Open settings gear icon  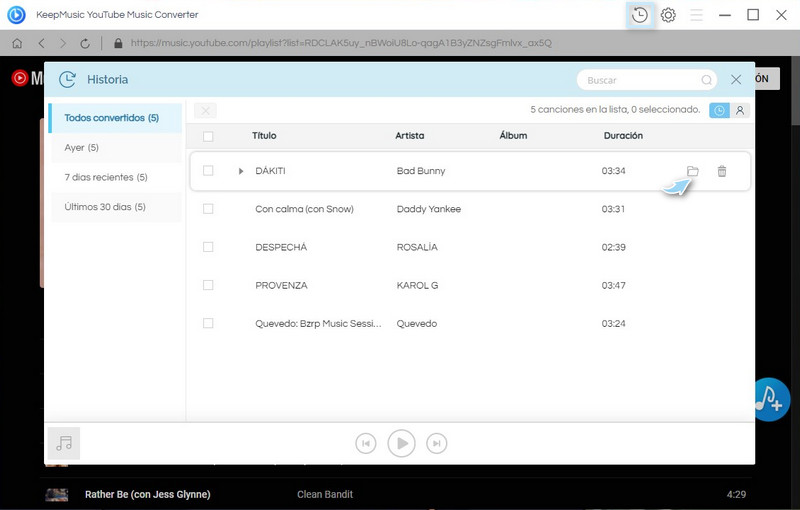(x=668, y=15)
